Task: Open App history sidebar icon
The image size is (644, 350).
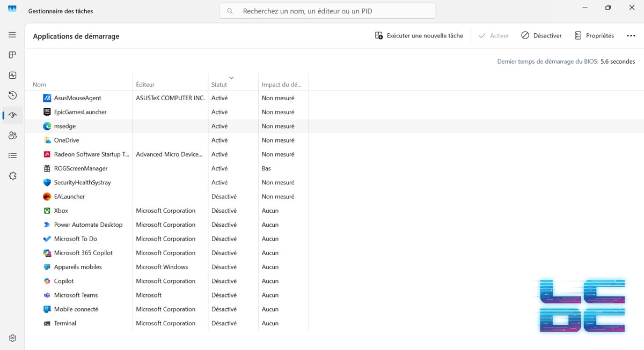Action: [x=12, y=95]
